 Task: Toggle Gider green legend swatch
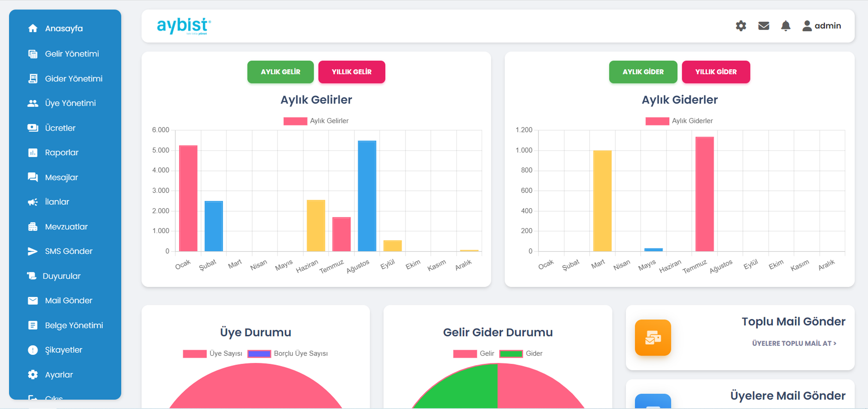point(511,354)
